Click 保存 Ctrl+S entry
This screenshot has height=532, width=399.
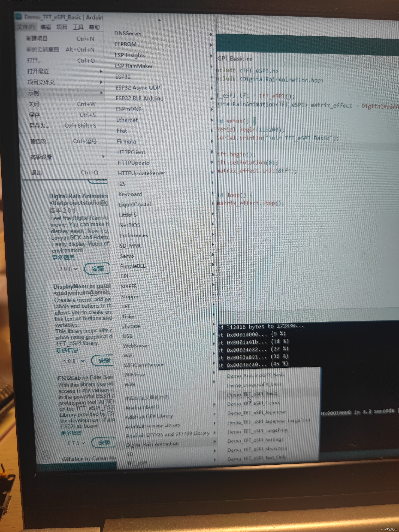click(x=63, y=115)
